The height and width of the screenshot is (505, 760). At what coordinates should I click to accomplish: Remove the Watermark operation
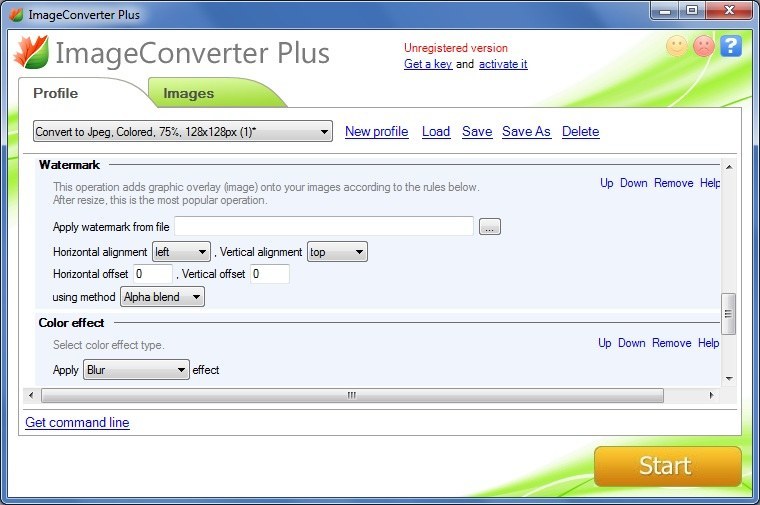pos(674,183)
